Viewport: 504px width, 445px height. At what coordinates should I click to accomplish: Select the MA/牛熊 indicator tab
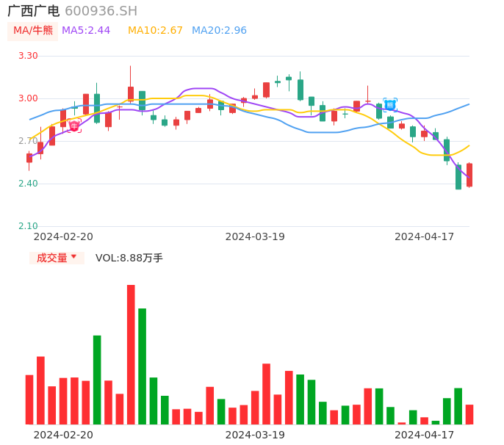click(33, 31)
